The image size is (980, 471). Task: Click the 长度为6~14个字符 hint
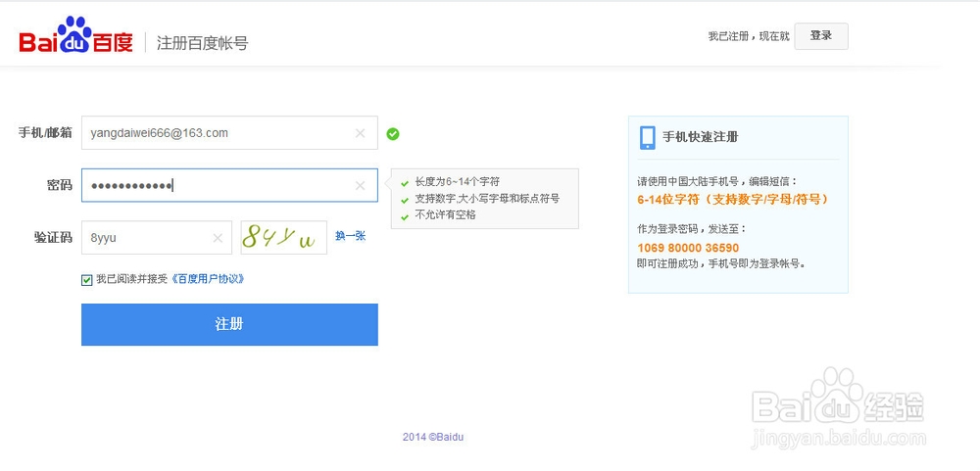click(x=457, y=182)
